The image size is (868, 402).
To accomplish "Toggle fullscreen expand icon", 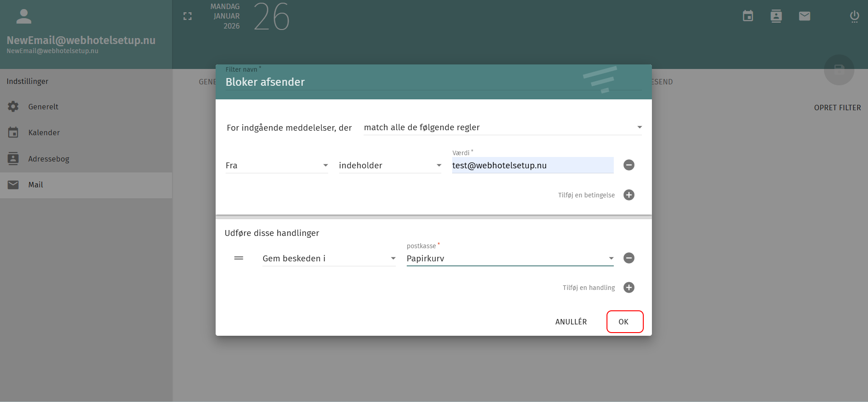I will pyautogui.click(x=187, y=16).
